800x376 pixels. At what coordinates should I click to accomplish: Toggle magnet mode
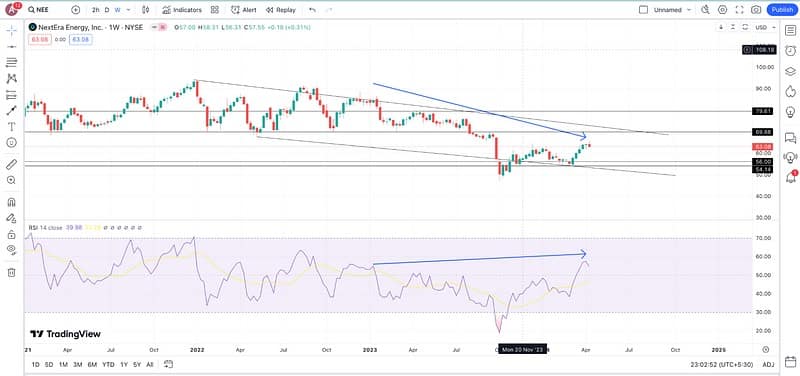[x=11, y=202]
